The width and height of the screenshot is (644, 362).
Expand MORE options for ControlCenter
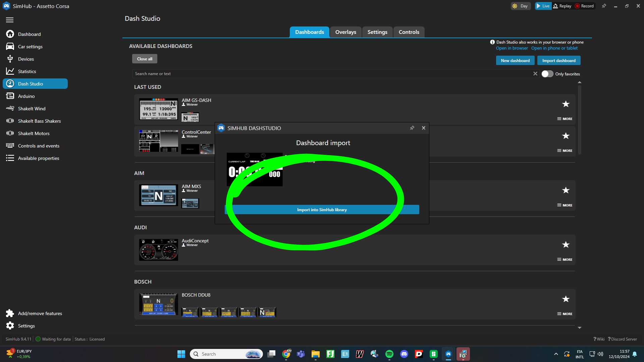[565, 150]
